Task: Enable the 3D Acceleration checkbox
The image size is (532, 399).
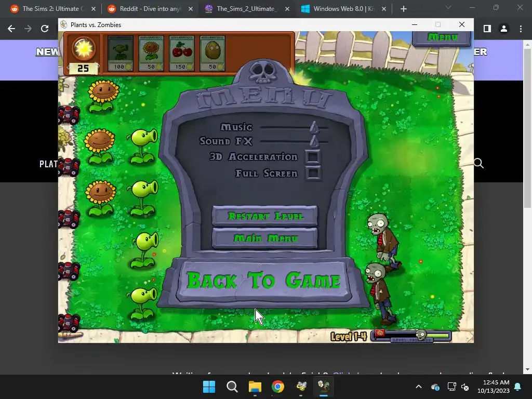Action: [x=312, y=156]
